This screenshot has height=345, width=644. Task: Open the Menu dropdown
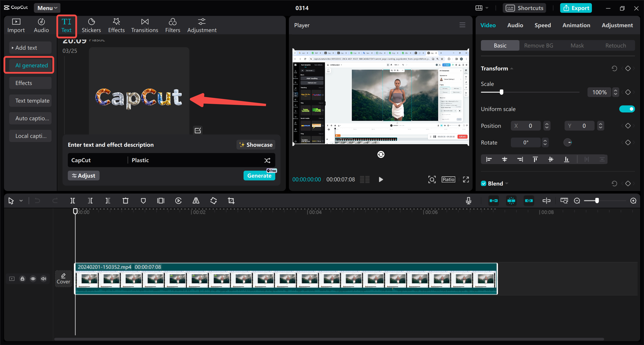[47, 8]
